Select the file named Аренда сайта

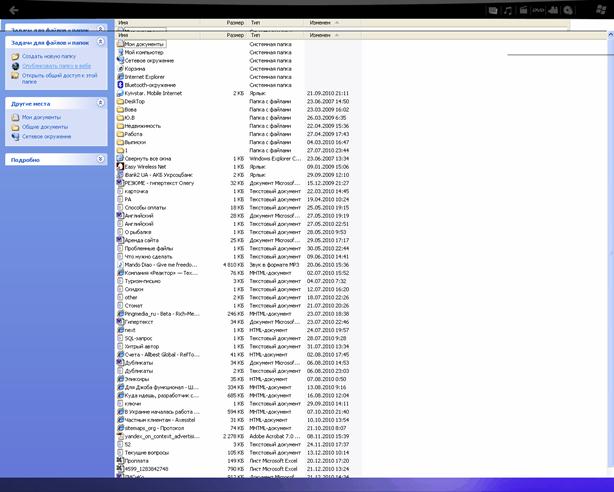coord(141,241)
